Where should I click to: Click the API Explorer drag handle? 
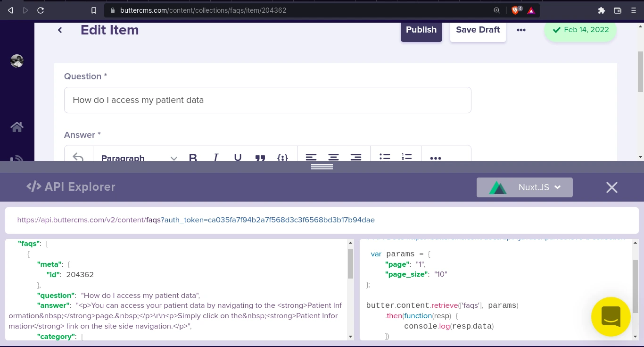point(322,167)
